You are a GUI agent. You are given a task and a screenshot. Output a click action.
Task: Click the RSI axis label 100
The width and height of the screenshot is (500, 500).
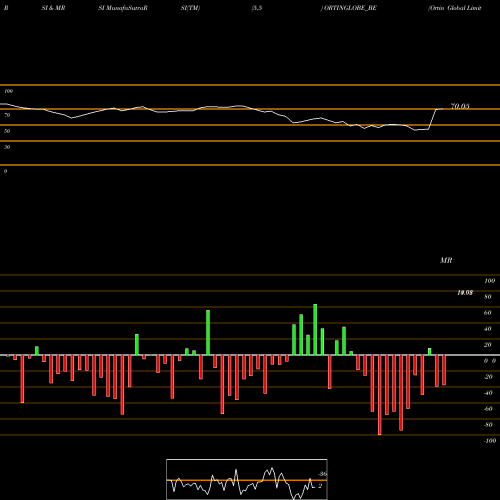click(x=8, y=91)
